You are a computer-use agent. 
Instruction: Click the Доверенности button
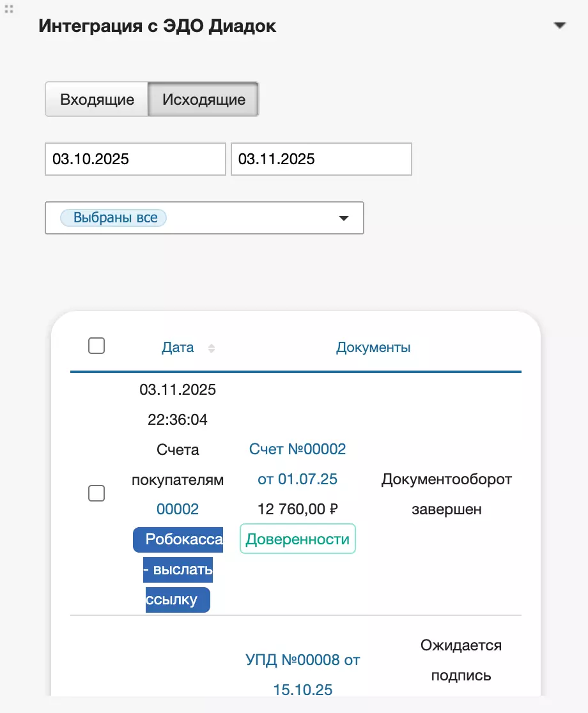click(298, 539)
